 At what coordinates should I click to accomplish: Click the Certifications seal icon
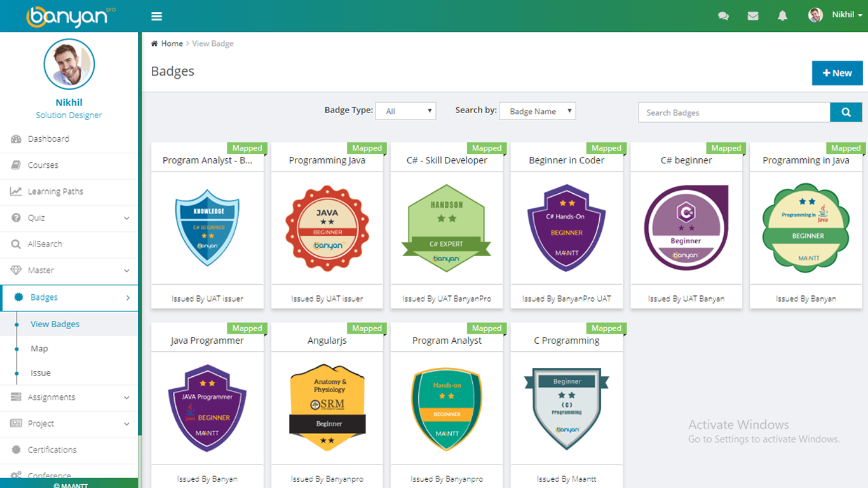pos(16,450)
